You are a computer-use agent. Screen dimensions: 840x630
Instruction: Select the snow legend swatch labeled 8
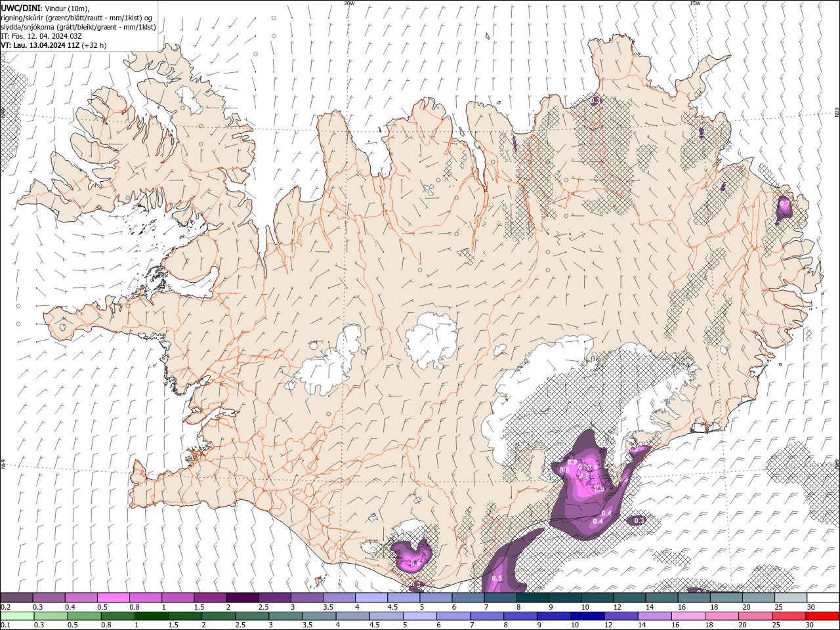[532, 598]
